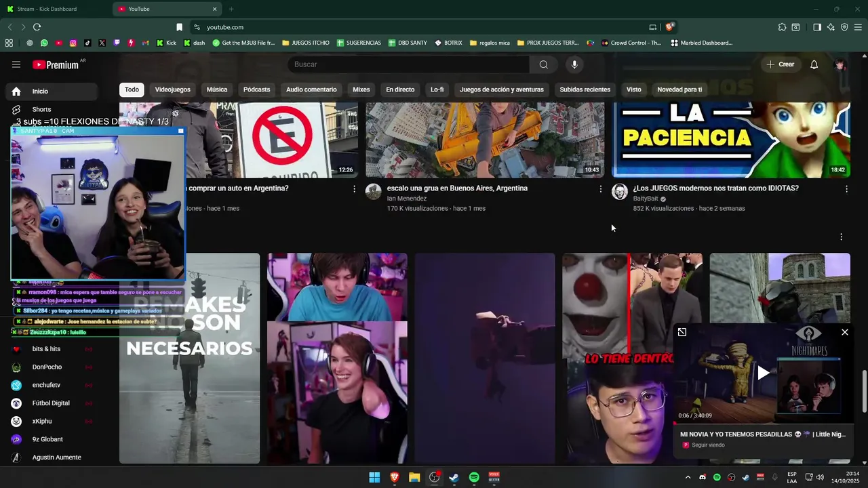
Task: Open YouTube notifications bell
Action: click(x=814, y=64)
